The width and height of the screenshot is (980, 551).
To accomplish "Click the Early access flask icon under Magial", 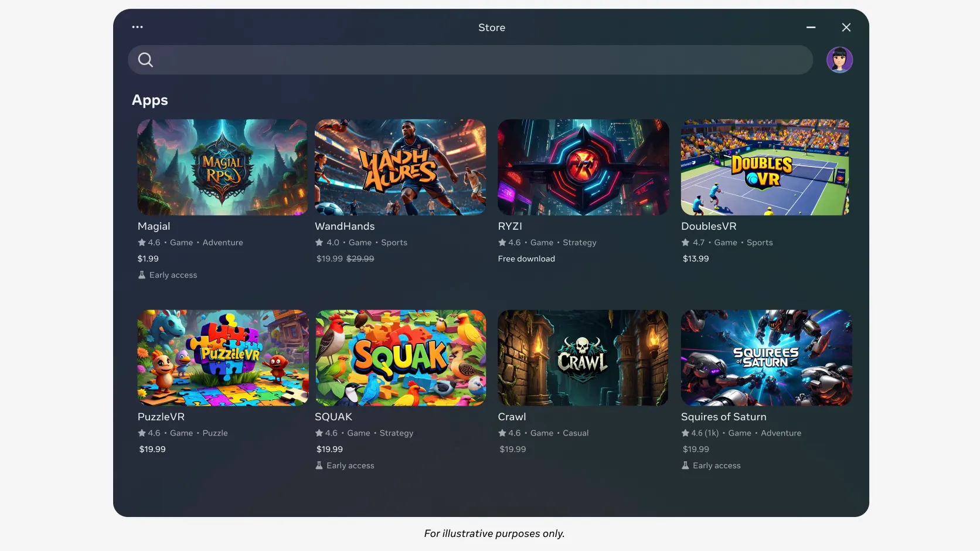I will click(141, 274).
